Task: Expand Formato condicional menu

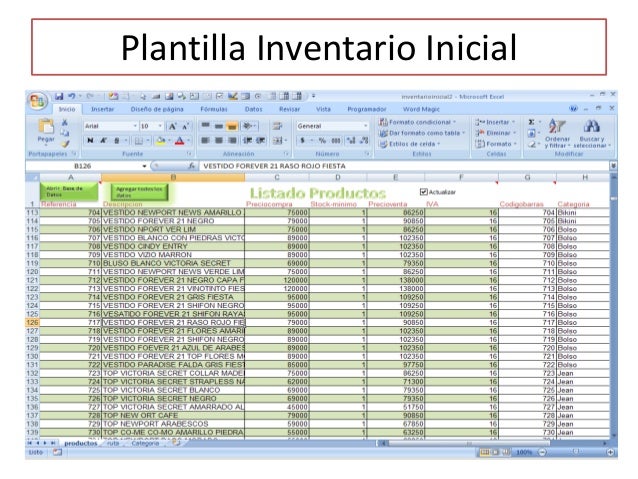Action: 417,122
